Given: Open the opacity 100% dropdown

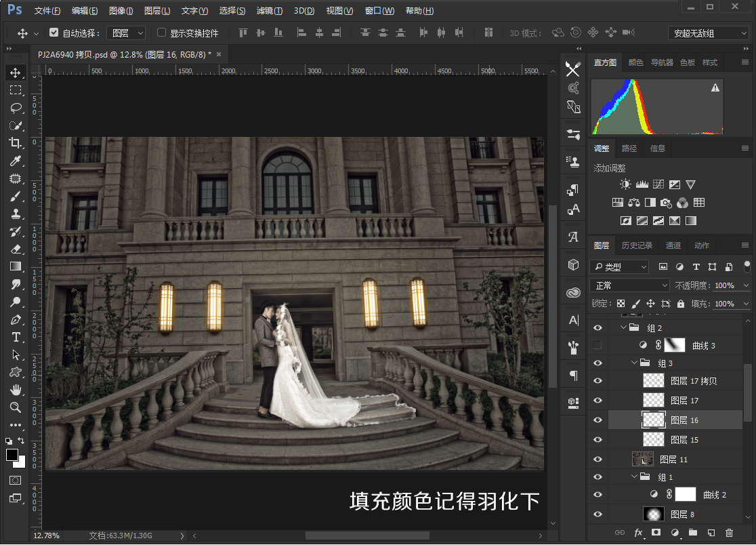Looking at the screenshot, I should pyautogui.click(x=746, y=285).
